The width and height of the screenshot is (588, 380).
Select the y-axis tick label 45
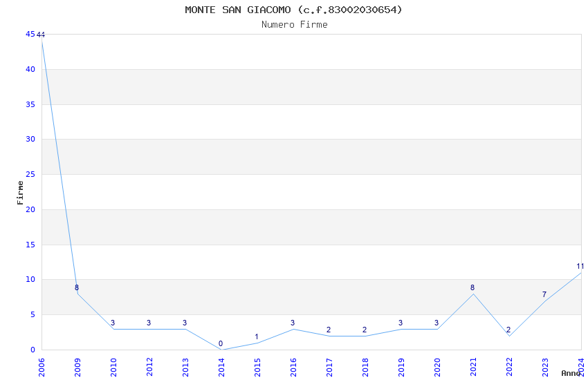pyautogui.click(x=30, y=34)
